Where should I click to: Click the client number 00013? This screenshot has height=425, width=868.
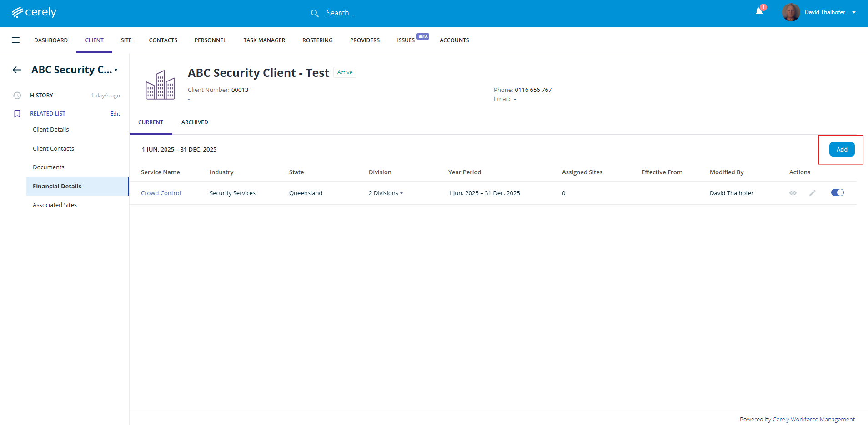click(240, 90)
